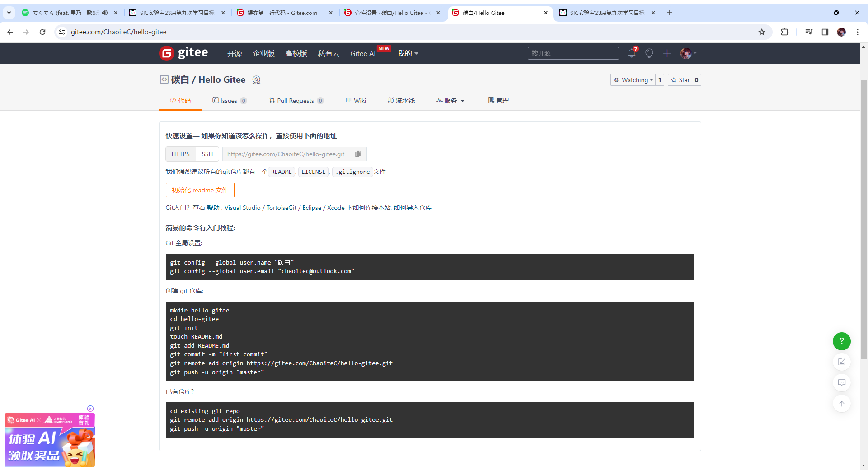Select the HTTPS clone option

click(x=181, y=154)
